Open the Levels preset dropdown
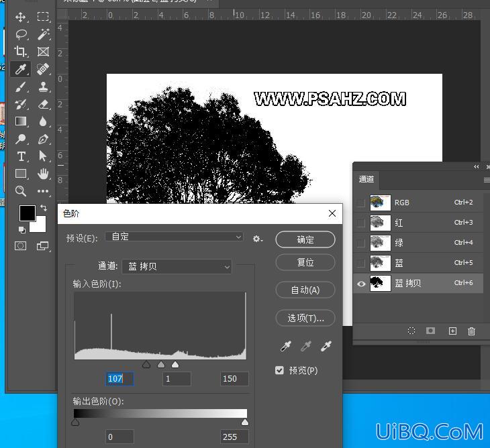 (174, 237)
